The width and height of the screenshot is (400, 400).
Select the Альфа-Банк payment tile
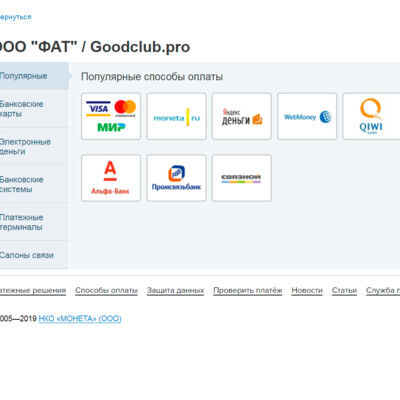click(111, 178)
